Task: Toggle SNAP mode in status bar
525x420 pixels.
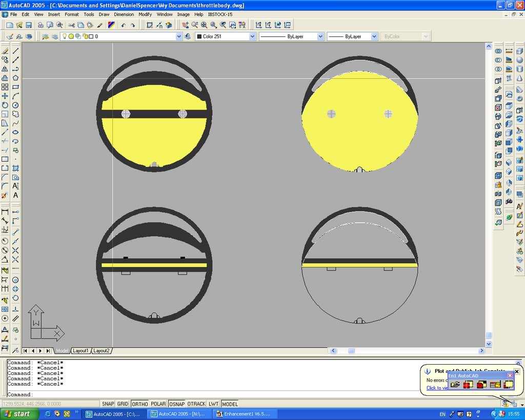Action: [x=108, y=404]
